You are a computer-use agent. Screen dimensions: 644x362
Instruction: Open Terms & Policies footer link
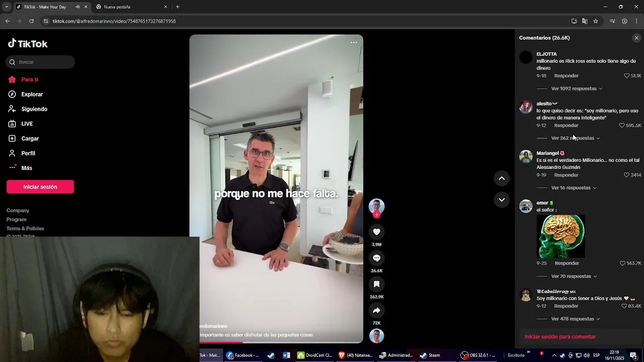pyautogui.click(x=25, y=229)
